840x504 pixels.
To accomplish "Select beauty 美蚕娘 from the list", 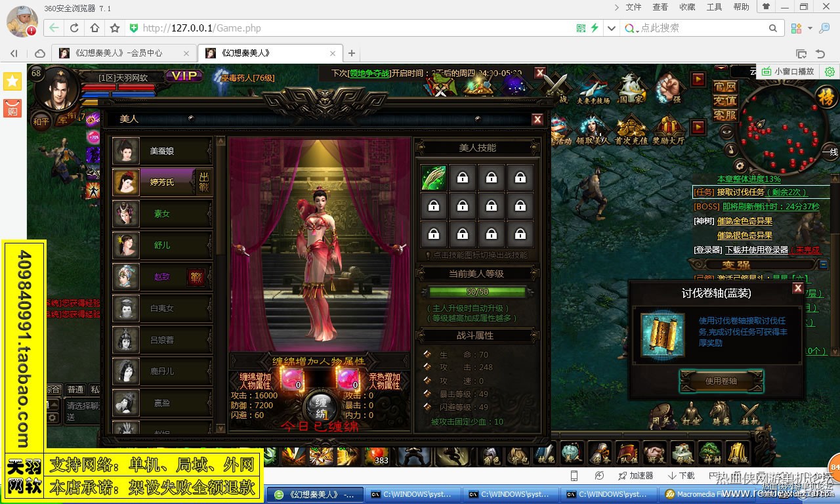I will tap(162, 151).
